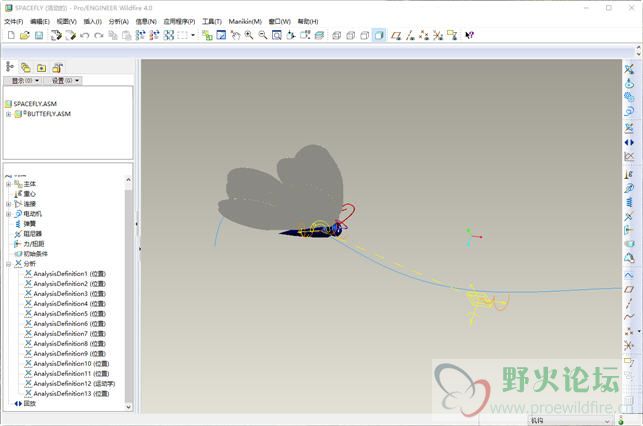The height and width of the screenshot is (426, 643).
Task: Click the Refit view icon
Action: click(x=277, y=35)
